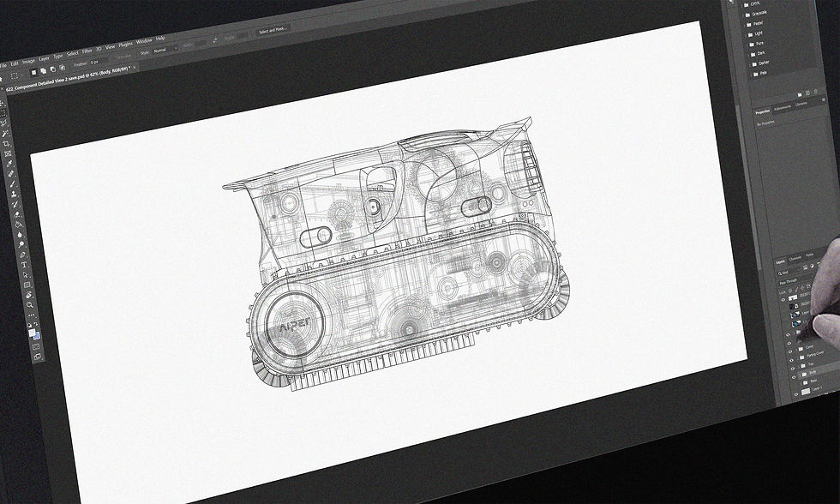Select the Lasso tool

tap(3, 123)
